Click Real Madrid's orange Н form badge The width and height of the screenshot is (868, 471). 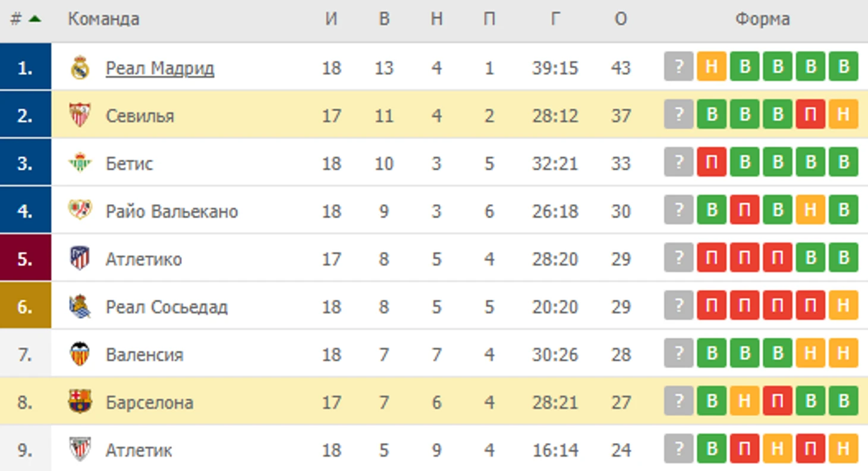(712, 67)
